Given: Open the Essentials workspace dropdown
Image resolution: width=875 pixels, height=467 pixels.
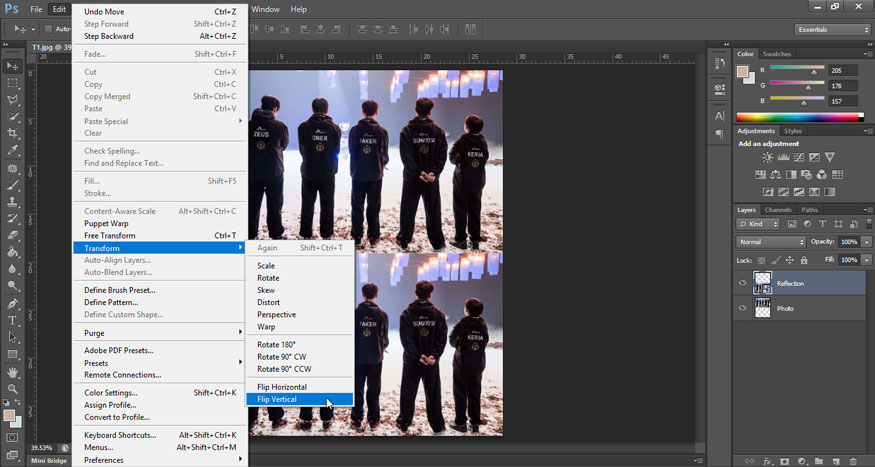Looking at the screenshot, I should click(832, 30).
